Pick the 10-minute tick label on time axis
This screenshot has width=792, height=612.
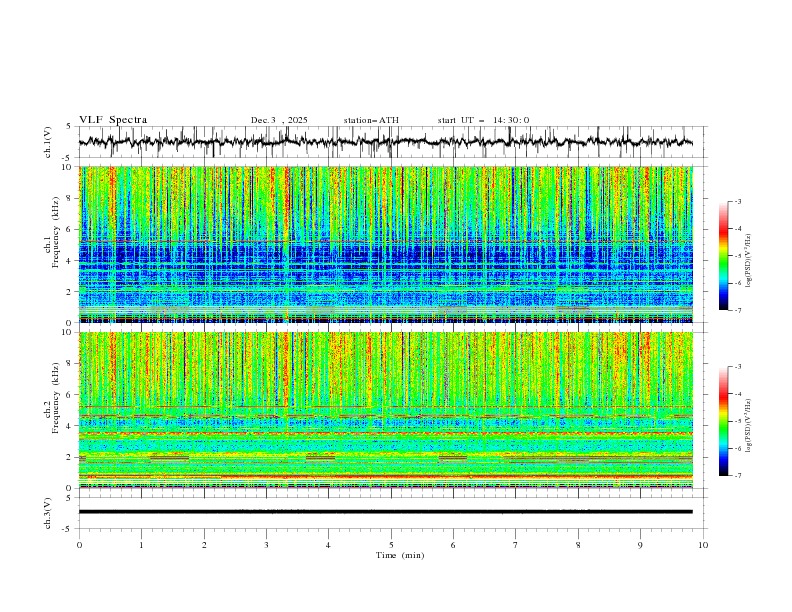point(703,544)
